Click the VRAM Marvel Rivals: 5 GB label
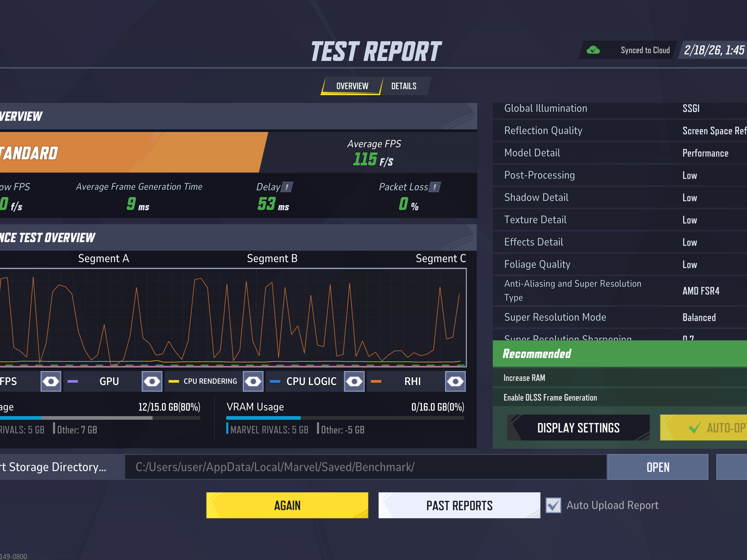 (x=269, y=430)
